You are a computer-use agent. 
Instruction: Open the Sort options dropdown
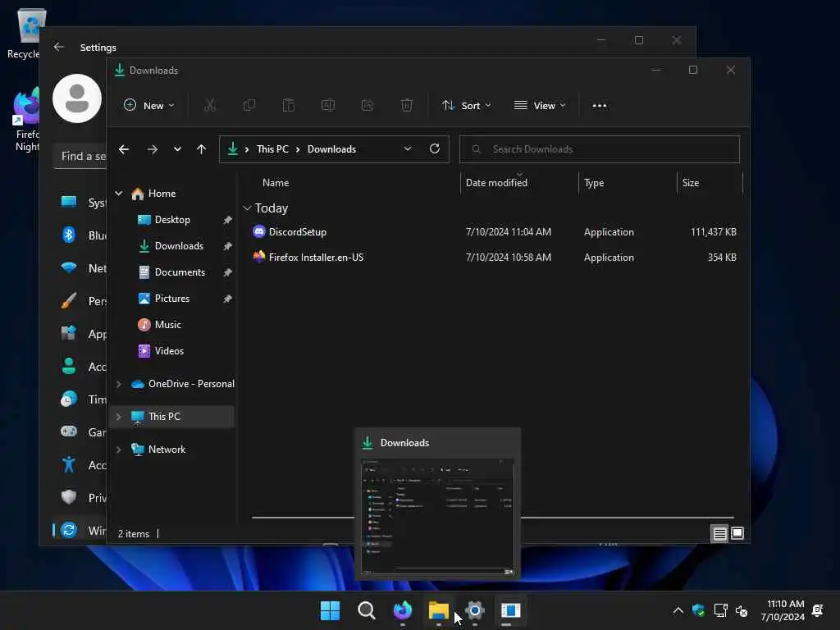point(466,106)
